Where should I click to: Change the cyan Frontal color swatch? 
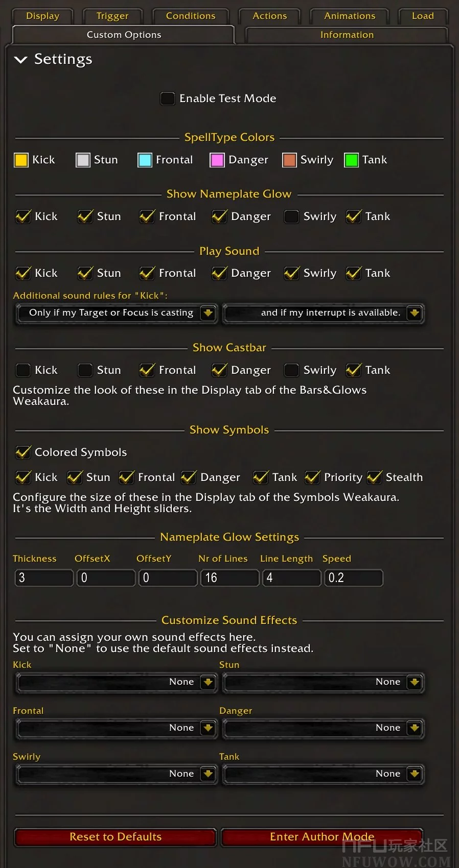(145, 160)
